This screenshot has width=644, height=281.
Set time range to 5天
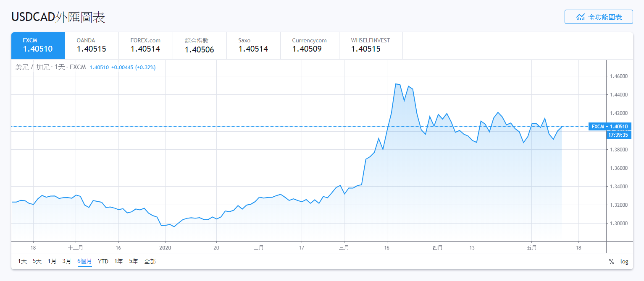[x=37, y=261]
